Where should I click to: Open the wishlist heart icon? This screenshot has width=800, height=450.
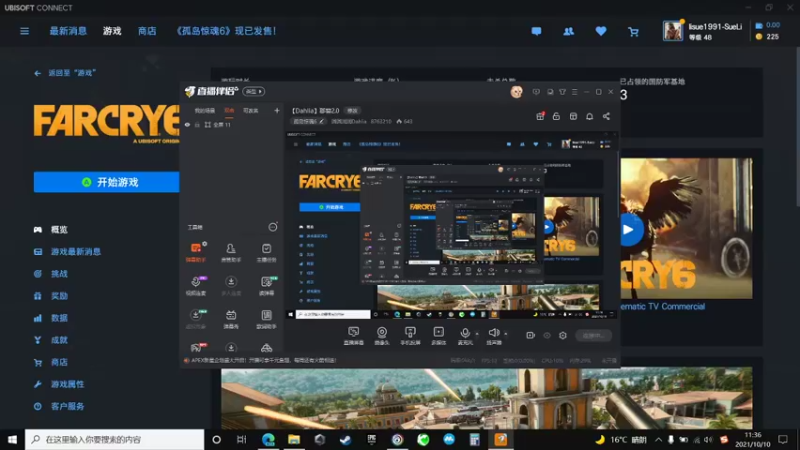(601, 31)
